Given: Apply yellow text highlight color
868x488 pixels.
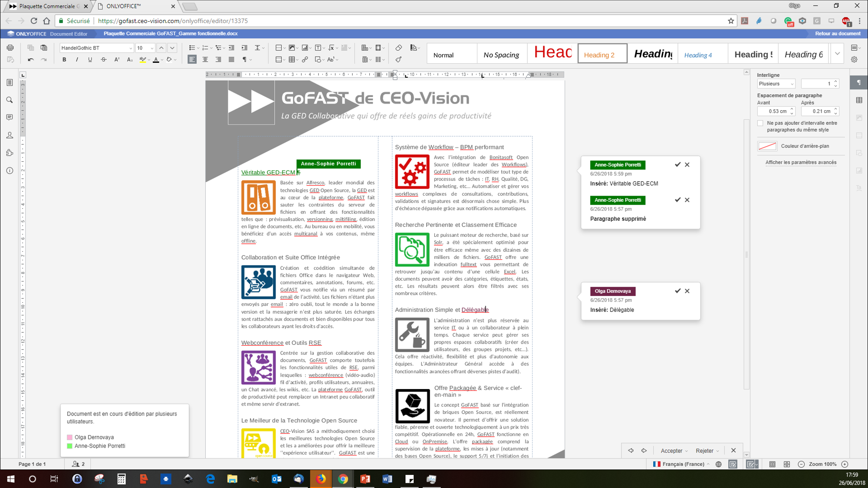Looking at the screenshot, I should coord(142,59).
